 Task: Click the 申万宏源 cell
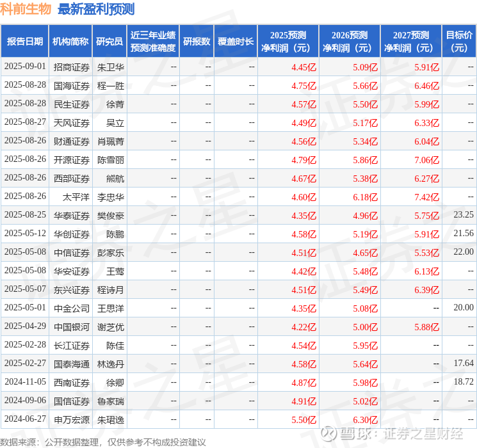point(72,420)
